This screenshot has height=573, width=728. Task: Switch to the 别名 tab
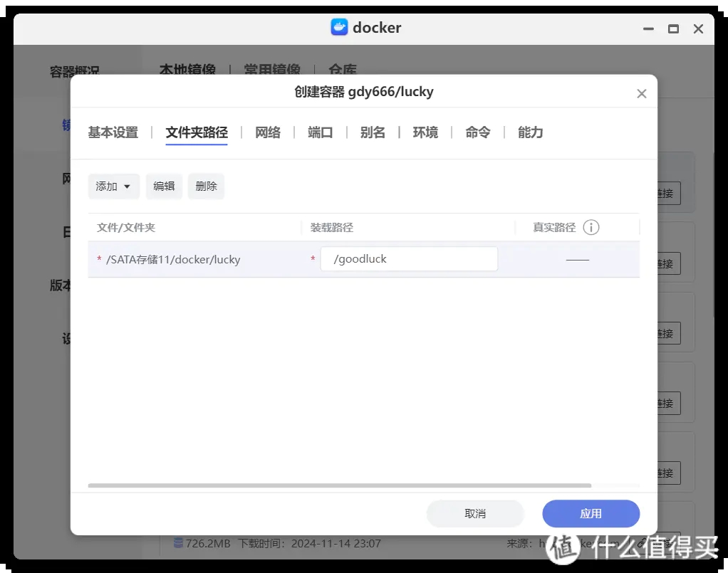pos(373,132)
